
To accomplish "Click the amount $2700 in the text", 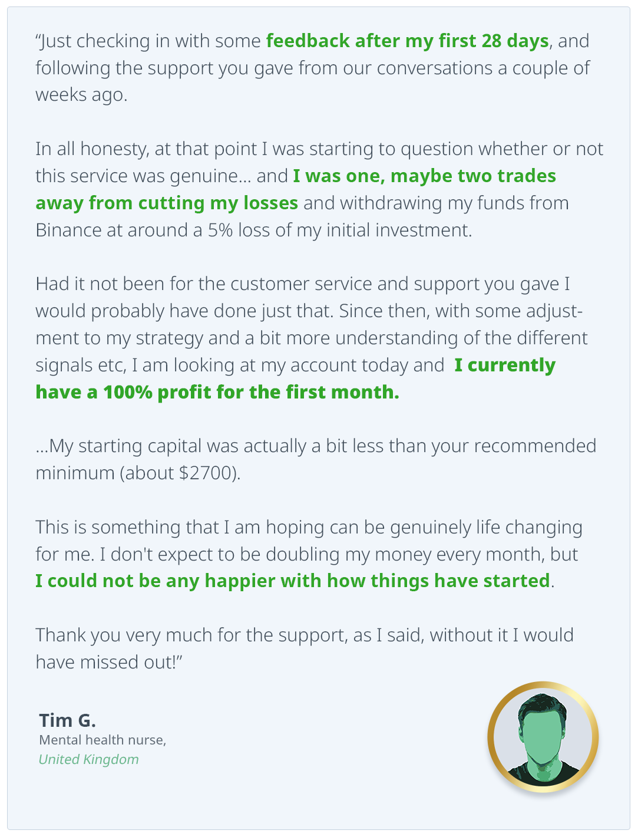I will (206, 473).
